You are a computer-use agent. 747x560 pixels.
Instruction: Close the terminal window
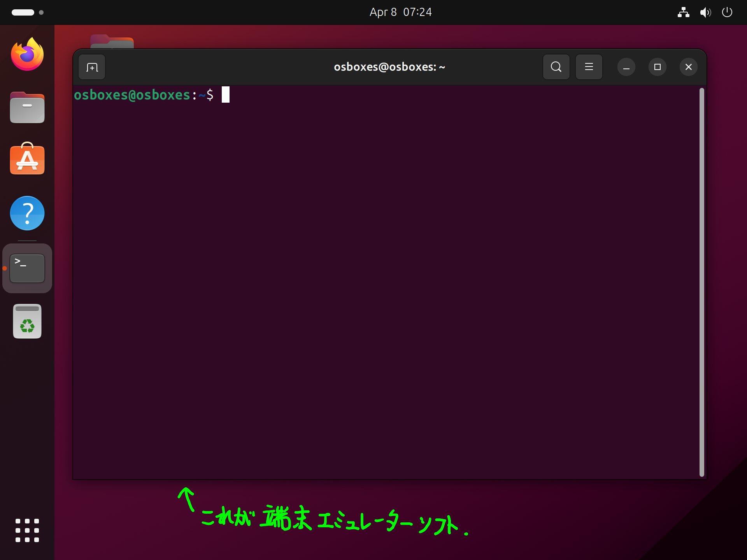[x=688, y=67]
